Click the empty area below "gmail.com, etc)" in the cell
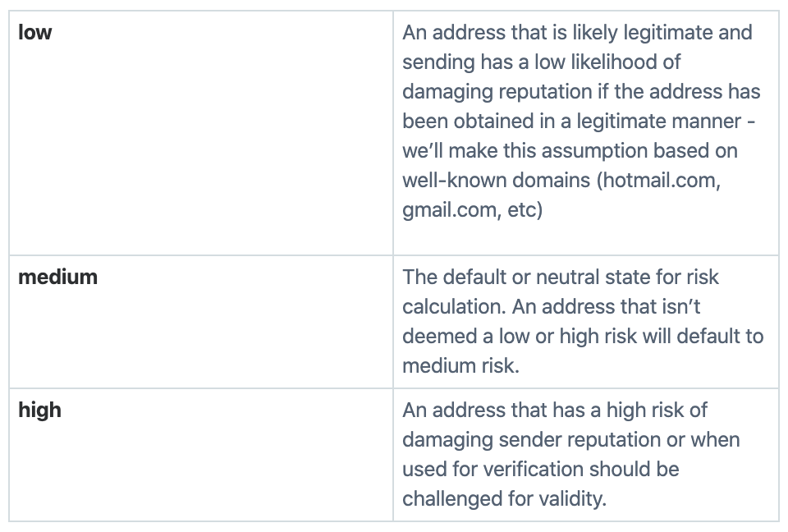Image resolution: width=788 pixels, height=532 pixels. [x=585, y=238]
